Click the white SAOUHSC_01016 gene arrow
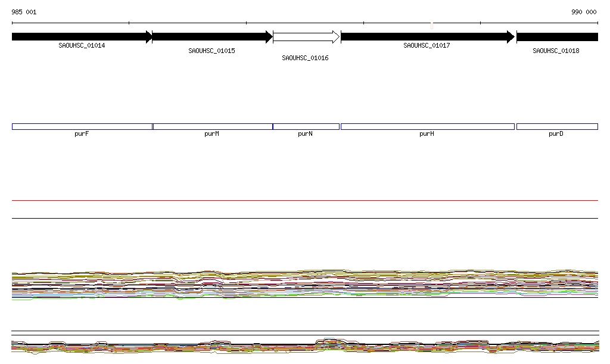This screenshot has width=610, height=364. point(306,37)
